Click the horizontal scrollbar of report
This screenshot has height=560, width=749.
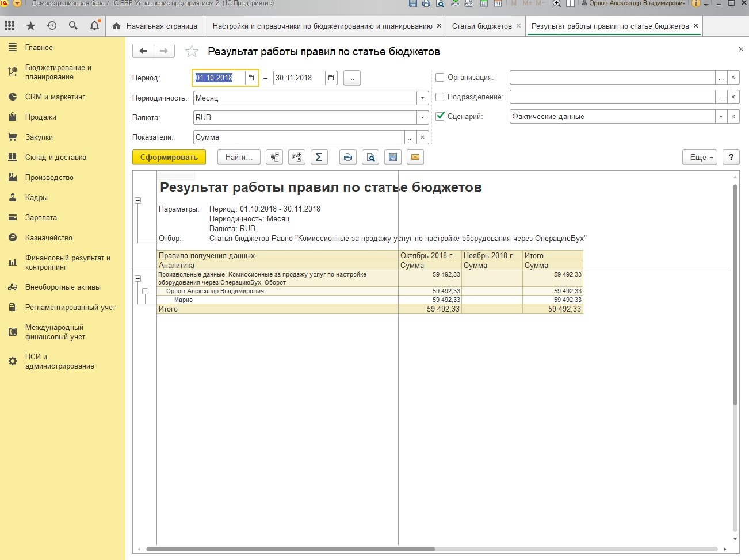pos(291,549)
